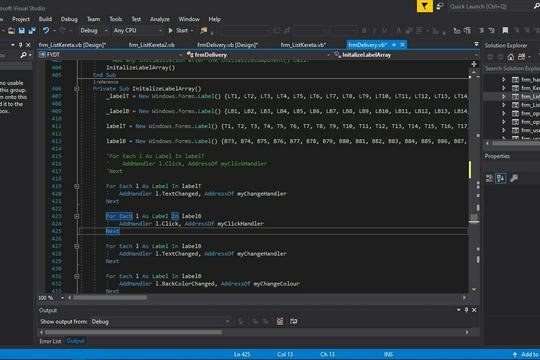
Task: Start debugging with green Start button
Action: click(179, 30)
